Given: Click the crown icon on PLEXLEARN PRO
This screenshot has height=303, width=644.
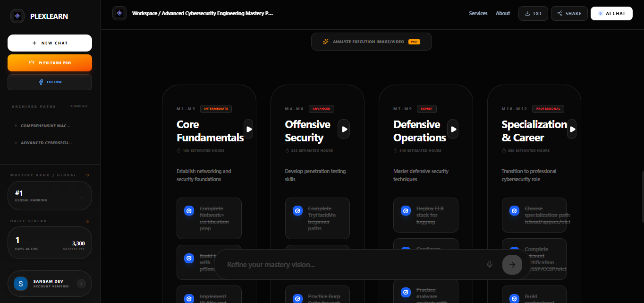Looking at the screenshot, I should (32, 62).
